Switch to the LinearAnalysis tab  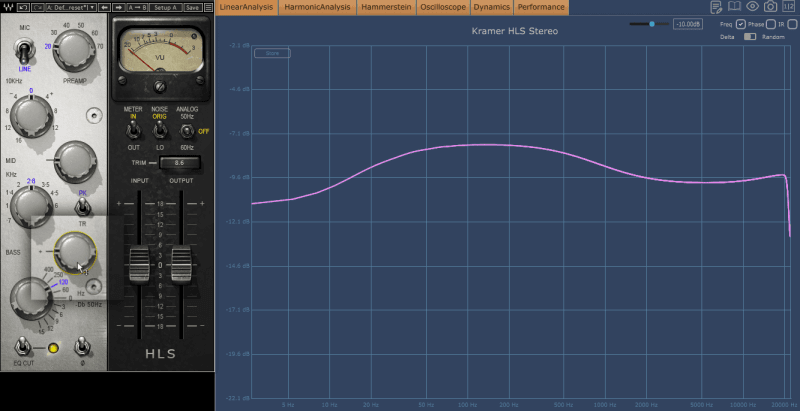click(x=246, y=7)
